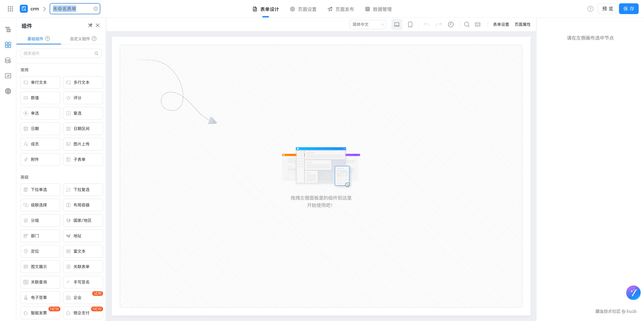Click the 搜索组件 search input field
The height and width of the screenshot is (321, 644).
(x=58, y=53)
